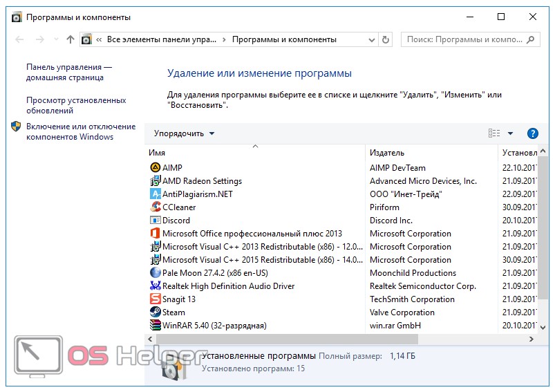Open Включение или отключение компонентов Windows
Image resolution: width=555 pixels, height=392 pixels.
[x=80, y=131]
